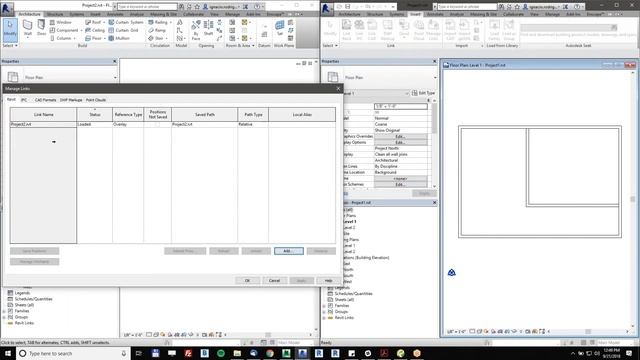640x360 pixels.
Task: Pick the Ceiling tool icon
Action: pyautogui.click(x=88, y=30)
